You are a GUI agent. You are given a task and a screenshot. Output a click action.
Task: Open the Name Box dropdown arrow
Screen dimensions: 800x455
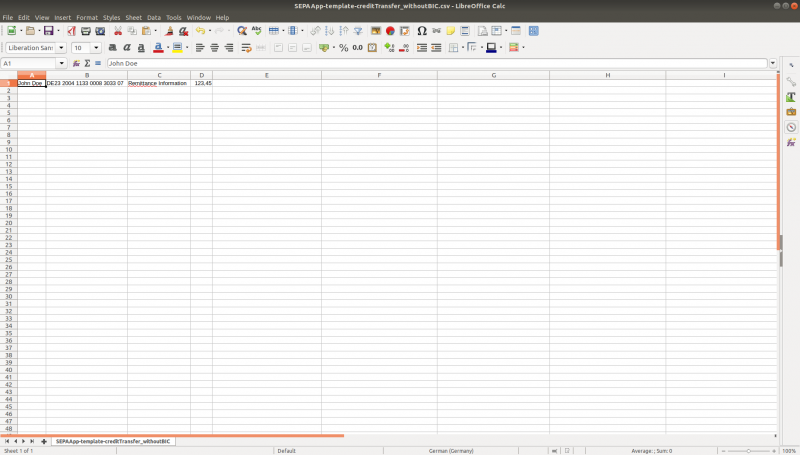click(62, 63)
